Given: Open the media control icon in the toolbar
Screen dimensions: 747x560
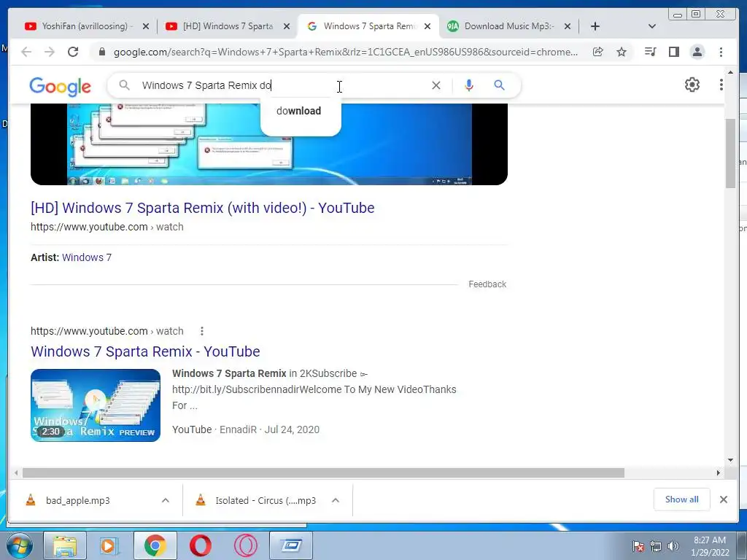Looking at the screenshot, I should tap(650, 52).
